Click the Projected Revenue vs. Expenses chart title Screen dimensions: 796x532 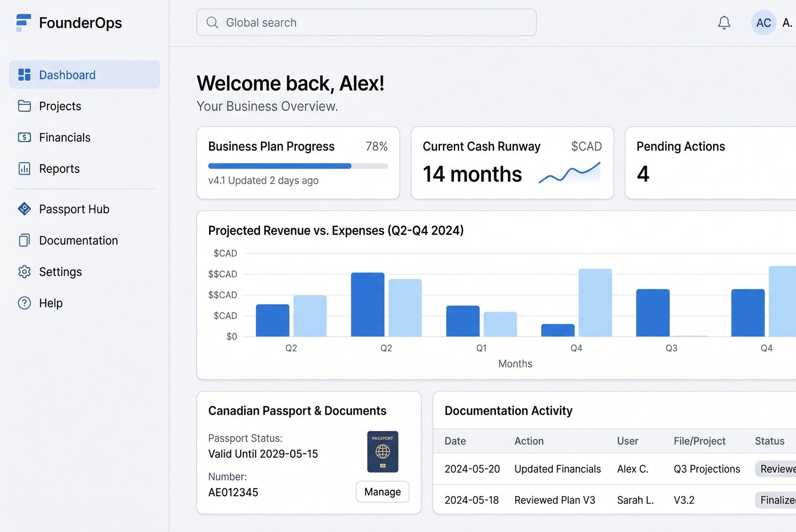[x=336, y=230]
